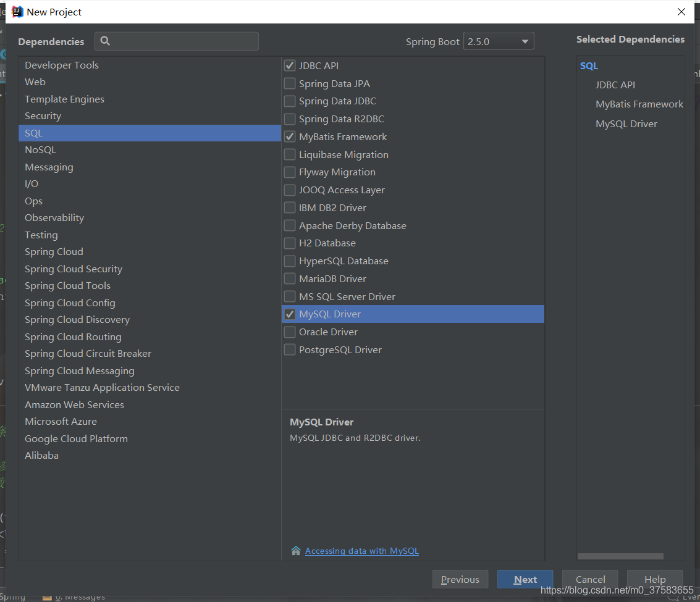Click the Previous button
Viewport: 700px width, 602px height.
(x=460, y=579)
